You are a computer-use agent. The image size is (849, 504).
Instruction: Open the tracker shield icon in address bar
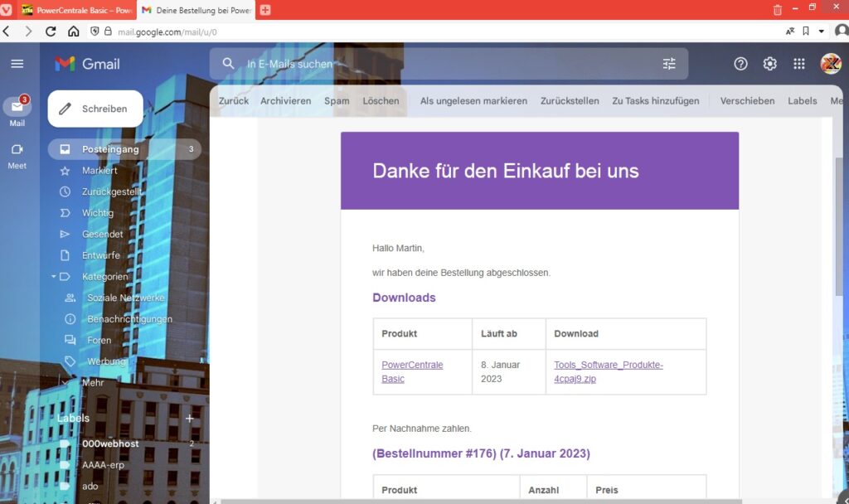pos(95,31)
